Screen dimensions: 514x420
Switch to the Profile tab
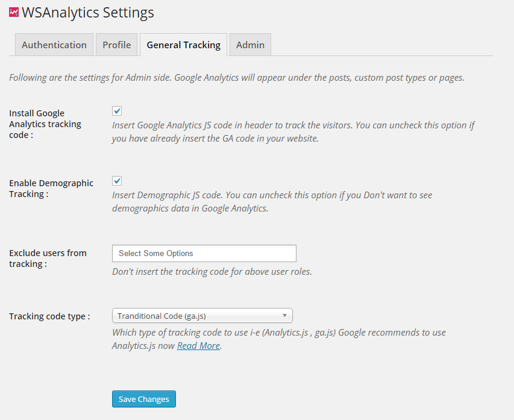(x=117, y=45)
